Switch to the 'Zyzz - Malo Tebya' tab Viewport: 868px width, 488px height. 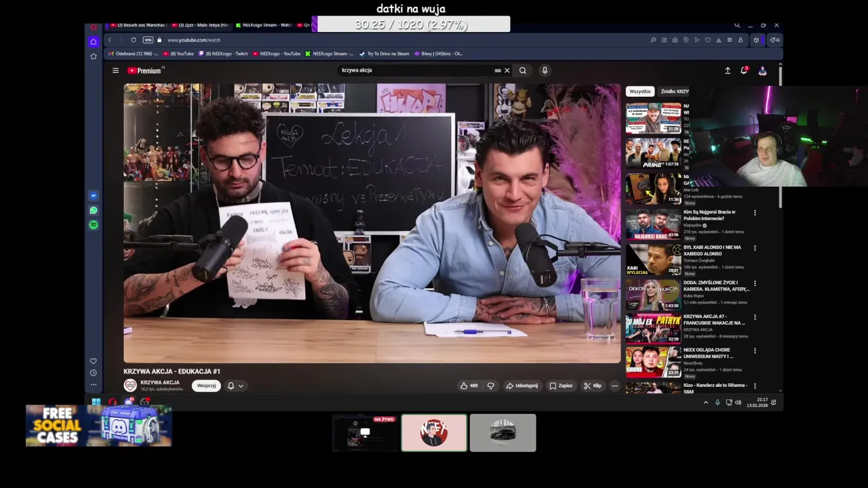click(x=199, y=25)
